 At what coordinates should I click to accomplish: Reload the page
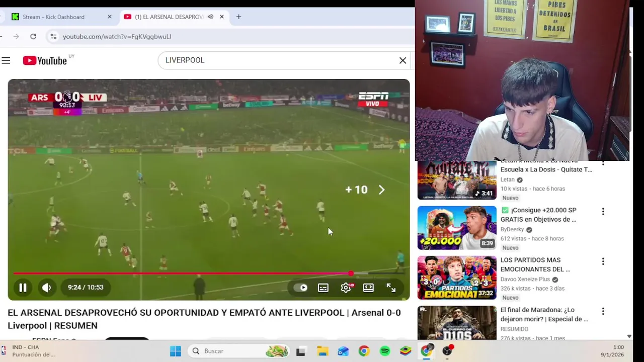[33, 36]
